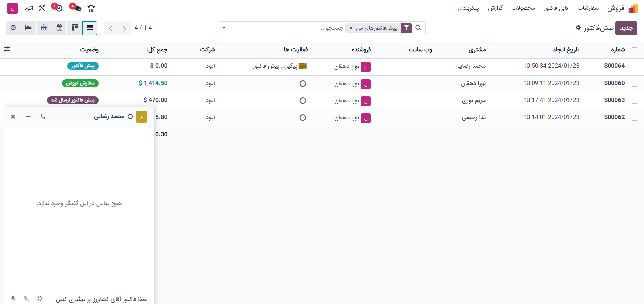Open chat conversations icon in top bar

pos(77,8)
